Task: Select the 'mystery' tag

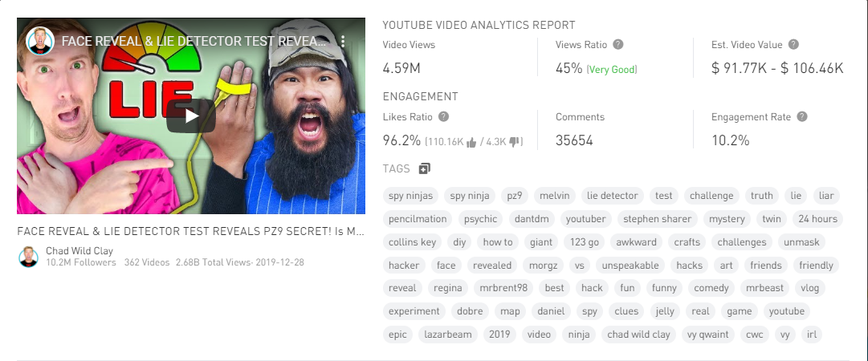Action: click(727, 218)
